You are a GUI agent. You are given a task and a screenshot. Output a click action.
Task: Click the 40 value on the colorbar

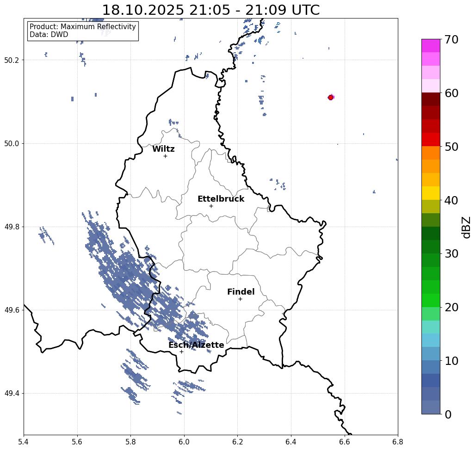451,200
